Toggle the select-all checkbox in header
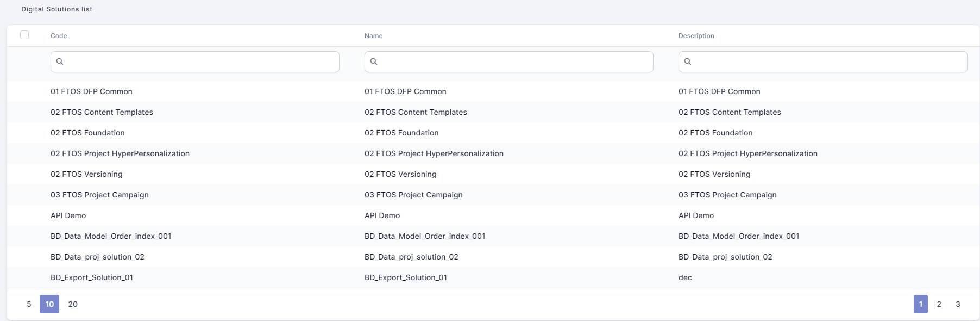980x321 pixels. tap(24, 35)
